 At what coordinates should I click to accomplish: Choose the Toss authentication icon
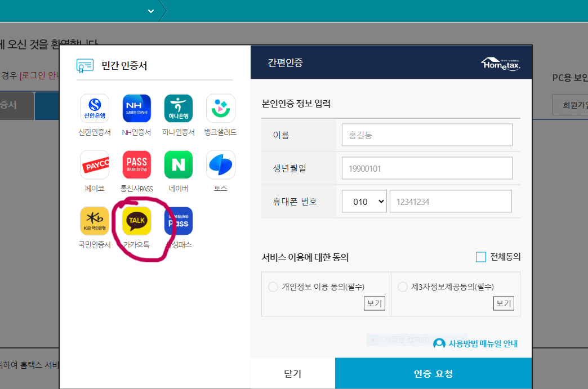[x=220, y=164]
